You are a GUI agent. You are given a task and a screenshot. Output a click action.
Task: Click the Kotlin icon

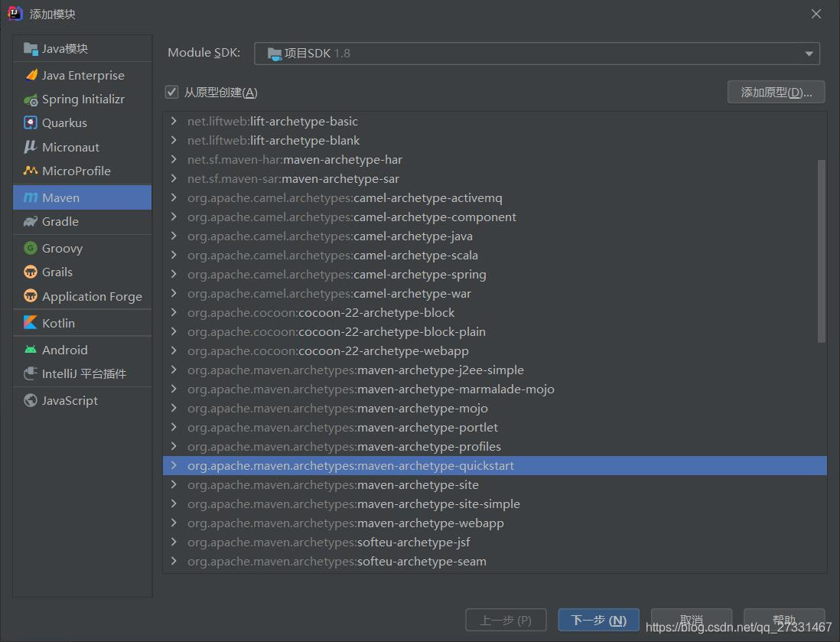pyautogui.click(x=31, y=323)
